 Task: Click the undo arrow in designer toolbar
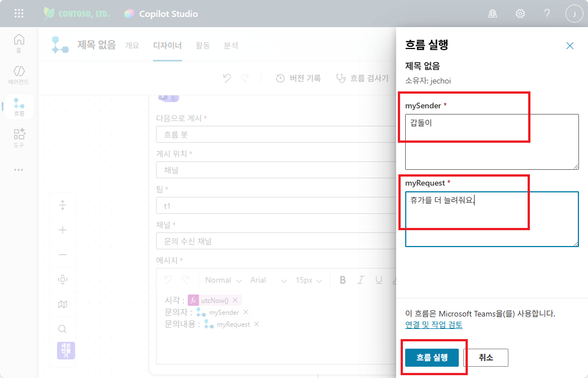[x=227, y=78]
